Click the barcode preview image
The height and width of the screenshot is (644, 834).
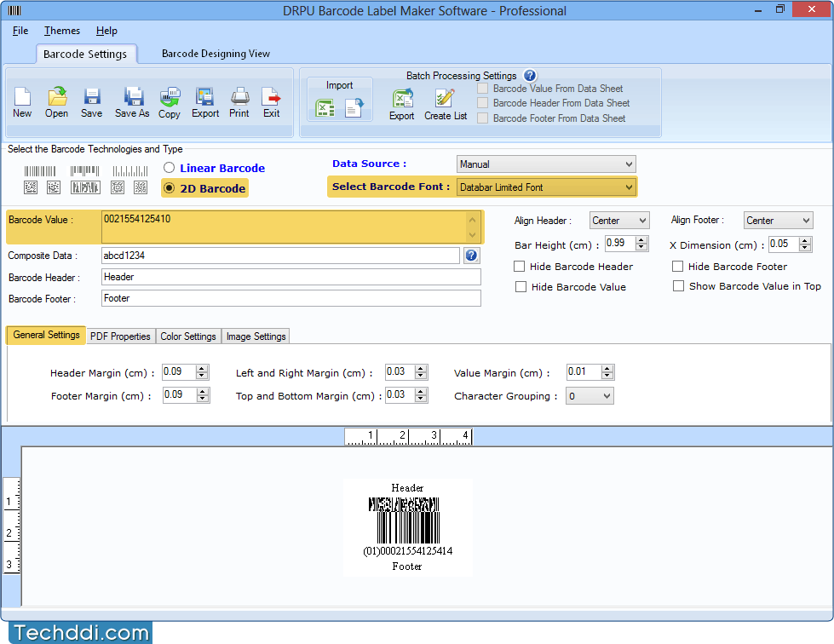(407, 527)
